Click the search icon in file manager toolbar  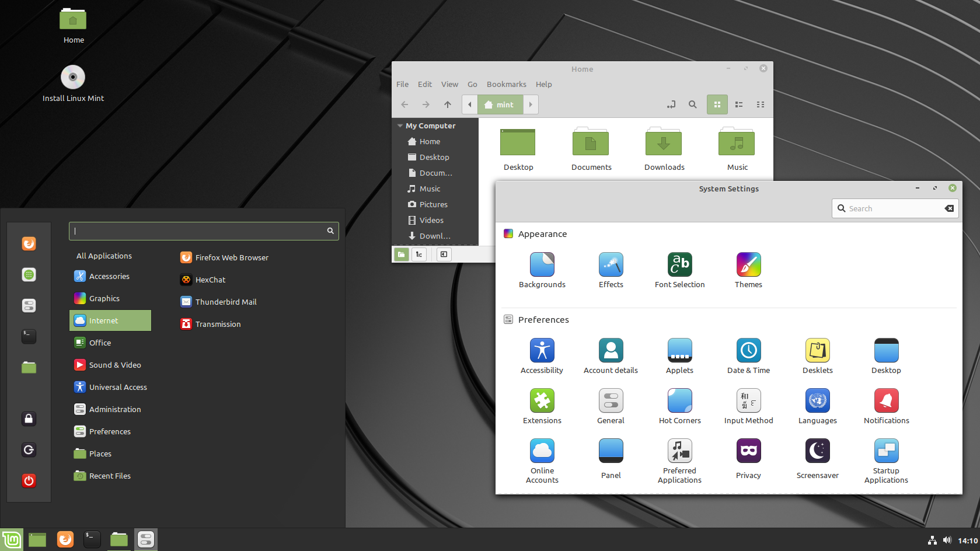click(x=692, y=104)
